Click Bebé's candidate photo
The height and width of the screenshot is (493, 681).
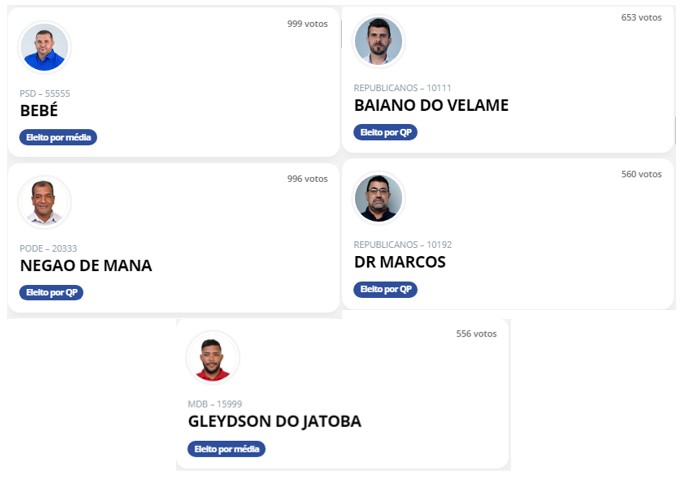point(44,47)
